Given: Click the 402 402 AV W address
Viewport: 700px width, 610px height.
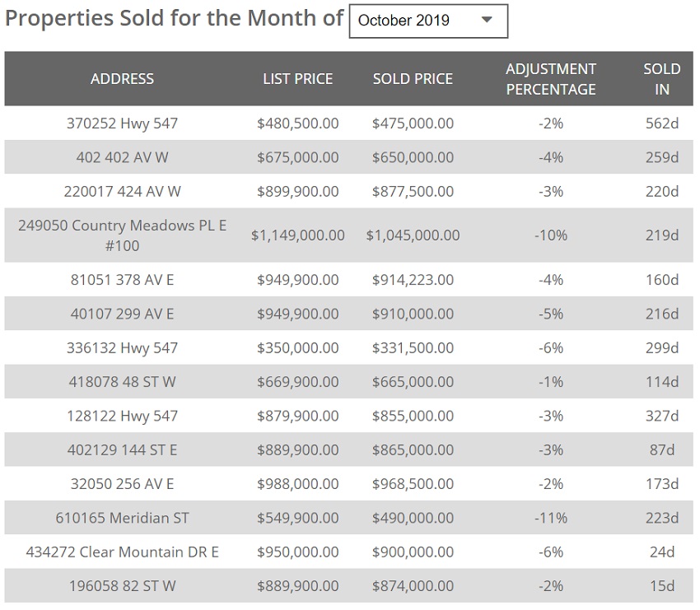Looking at the screenshot, I should click(x=122, y=157).
